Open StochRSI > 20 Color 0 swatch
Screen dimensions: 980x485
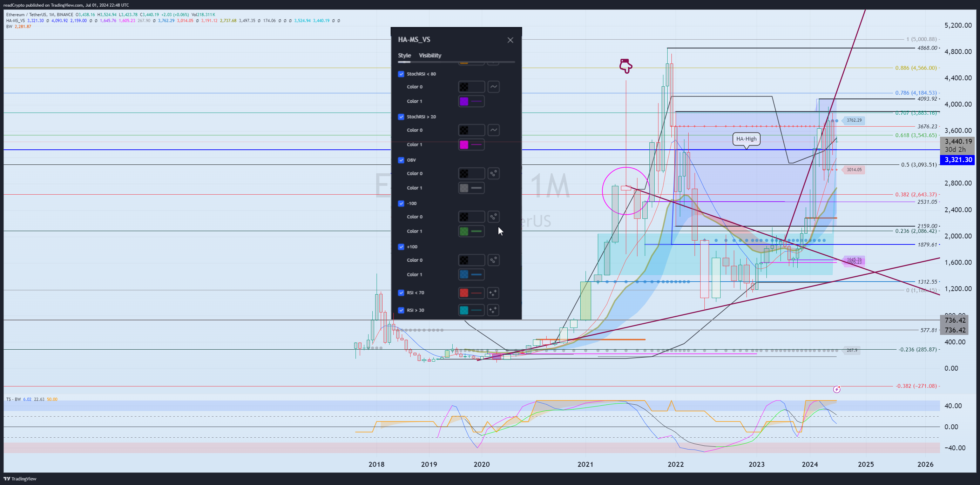[471, 130]
